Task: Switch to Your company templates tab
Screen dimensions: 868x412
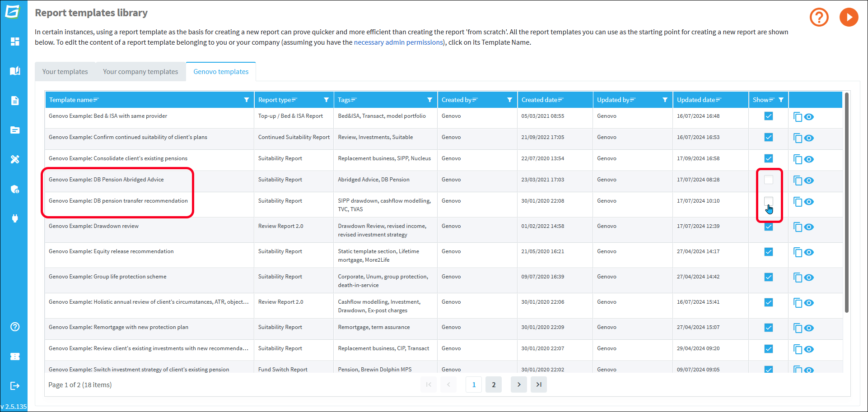Action: (140, 72)
